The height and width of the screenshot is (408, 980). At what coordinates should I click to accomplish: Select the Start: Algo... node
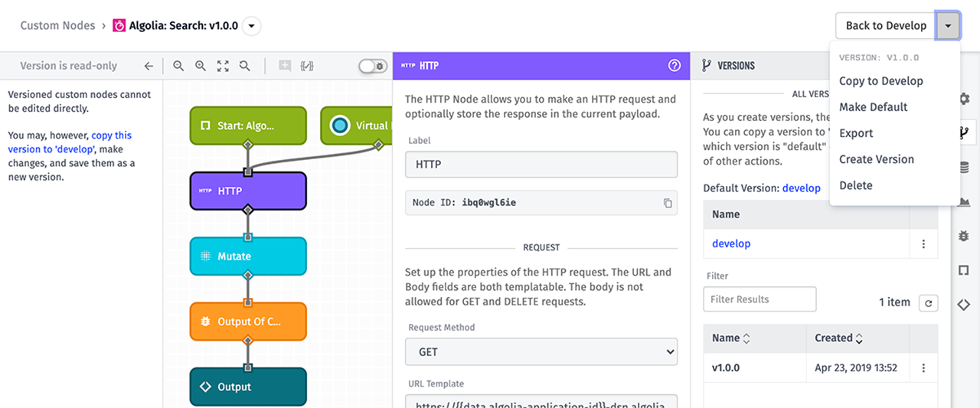pyautogui.click(x=248, y=126)
